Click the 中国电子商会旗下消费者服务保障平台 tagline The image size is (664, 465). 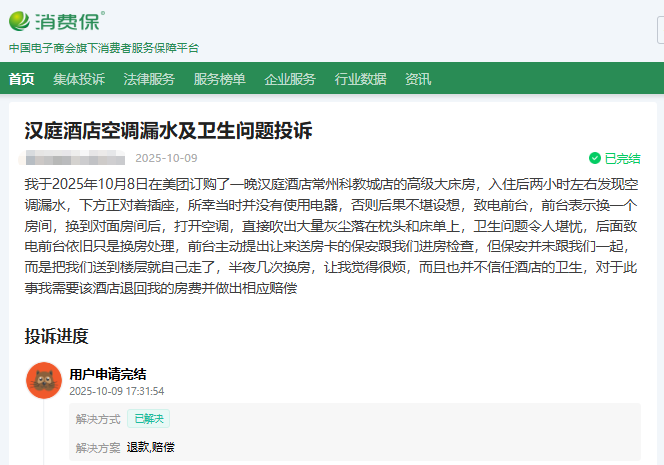(x=104, y=47)
